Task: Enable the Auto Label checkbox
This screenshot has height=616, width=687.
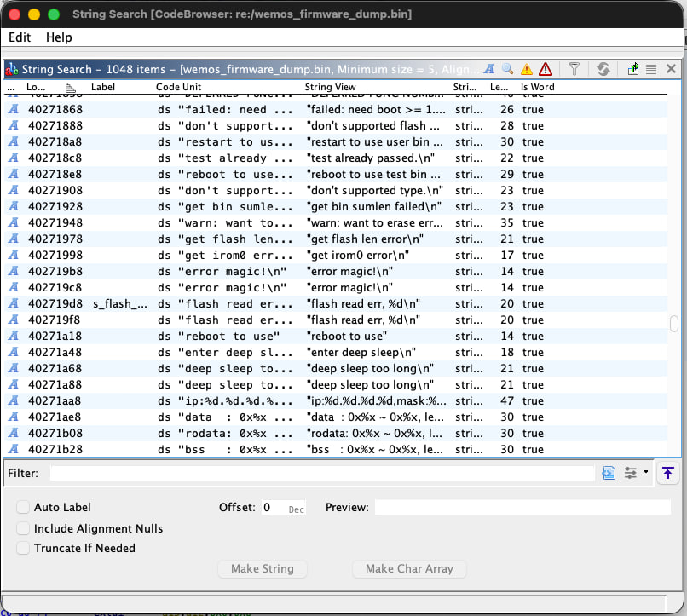Action: [22, 507]
